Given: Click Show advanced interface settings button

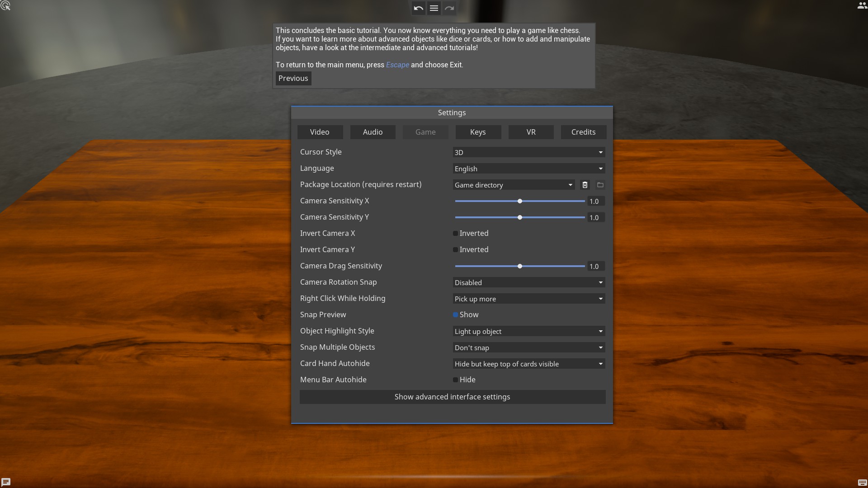Looking at the screenshot, I should 452,397.
